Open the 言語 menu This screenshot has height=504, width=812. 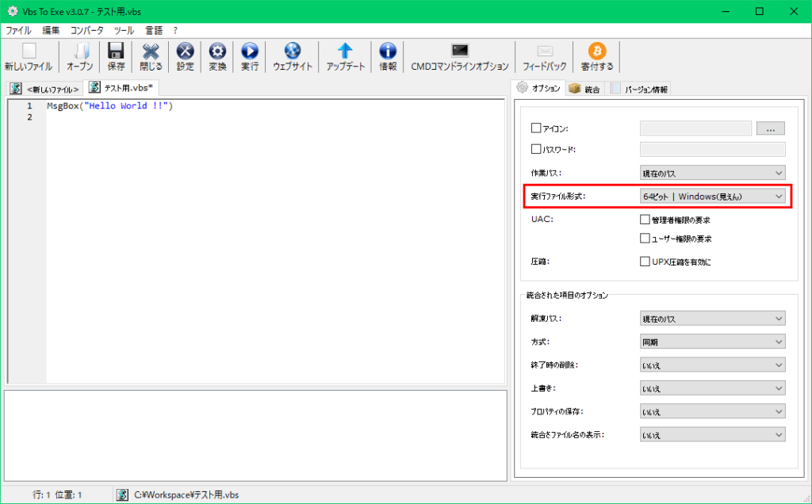[x=154, y=31]
